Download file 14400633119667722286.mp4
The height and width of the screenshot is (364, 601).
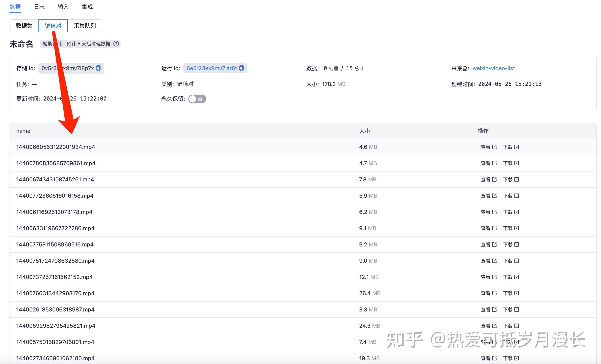(511, 228)
